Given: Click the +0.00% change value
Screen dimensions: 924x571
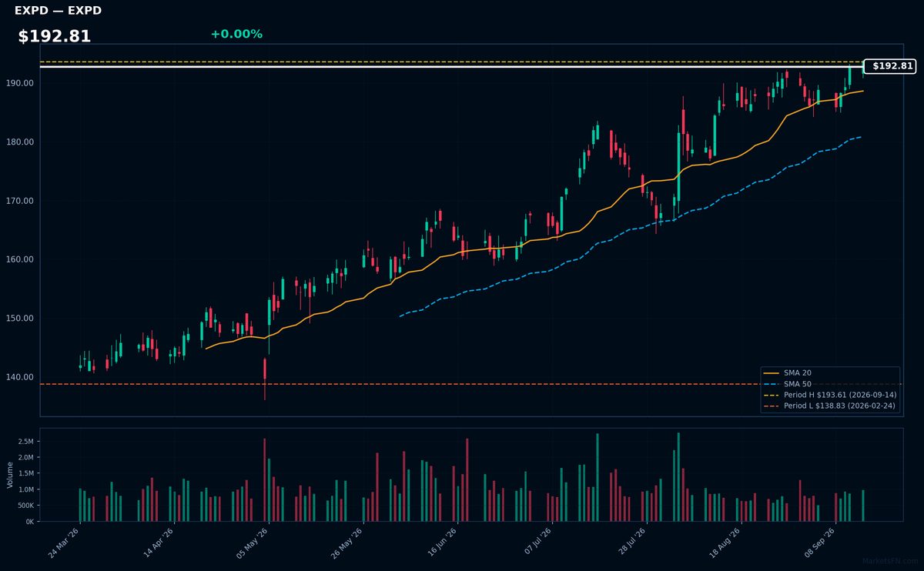Looking at the screenshot, I should (x=236, y=34).
